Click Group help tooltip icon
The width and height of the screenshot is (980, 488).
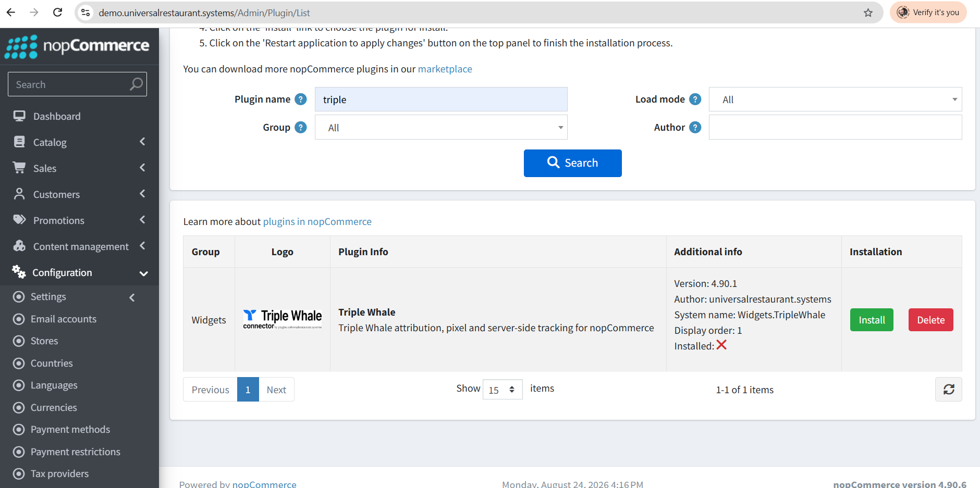pos(301,127)
